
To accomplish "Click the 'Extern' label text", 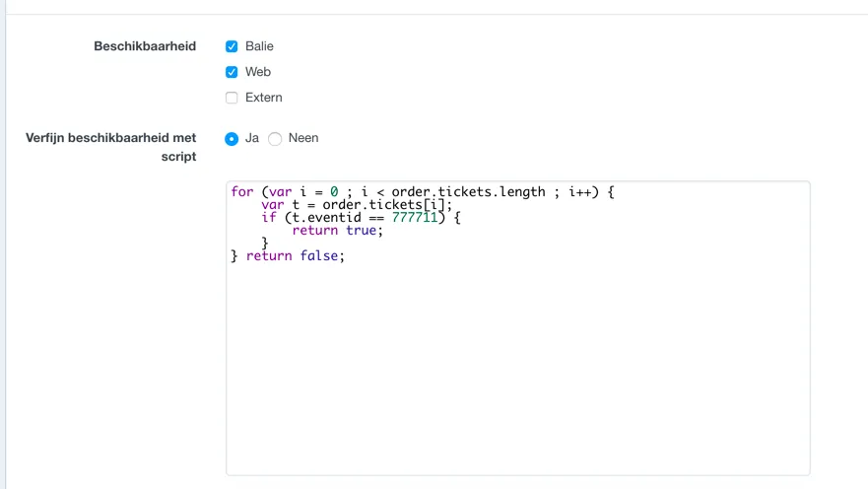I will coord(263,98).
